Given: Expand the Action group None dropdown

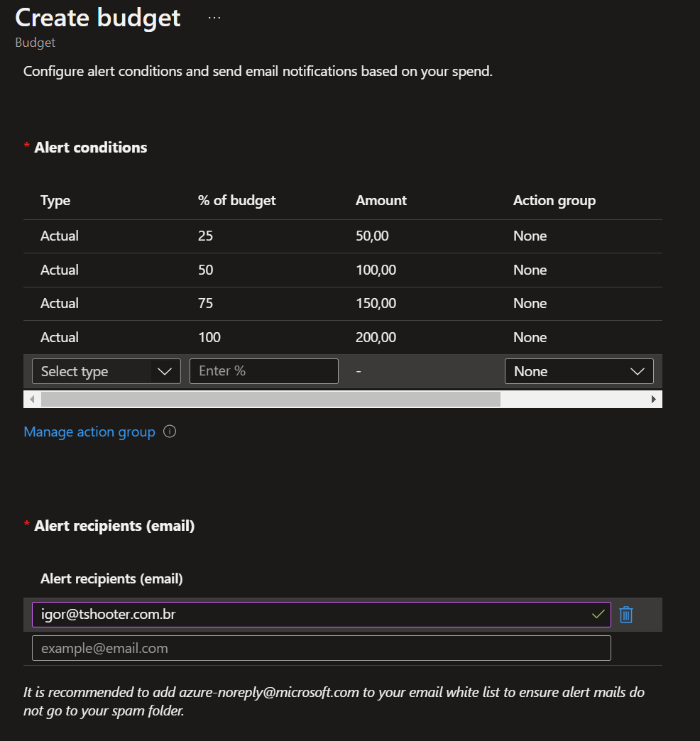Looking at the screenshot, I should click(579, 371).
